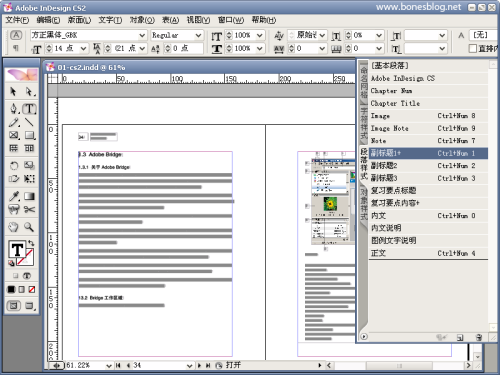Go to last page button
500x375 pixels.
(x=208, y=366)
